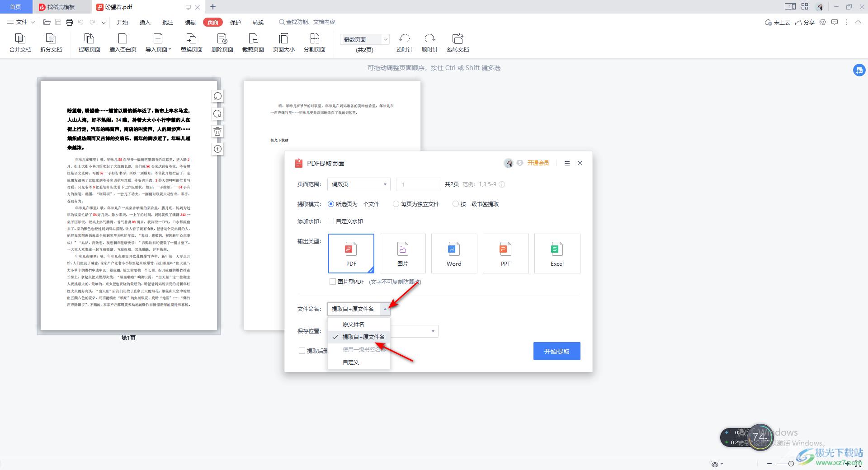Rotate page 1 counterclockwise from thumbnail sidebar
The width and height of the screenshot is (868, 470).
[x=217, y=96]
